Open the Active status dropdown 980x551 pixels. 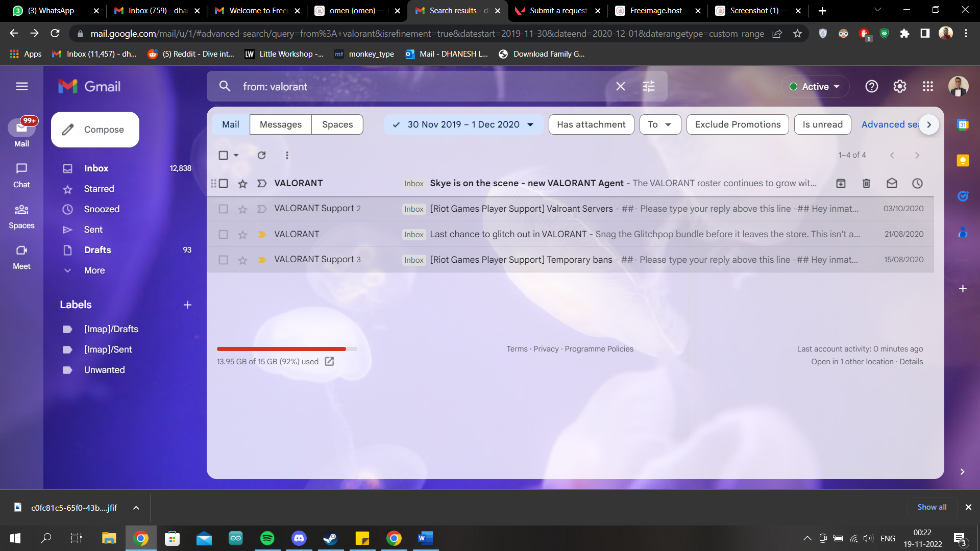815,86
